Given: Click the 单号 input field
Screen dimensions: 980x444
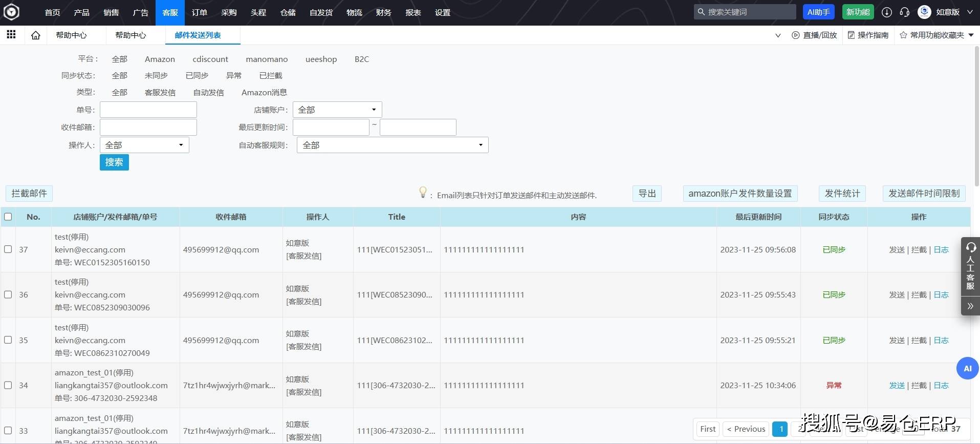Looking at the screenshot, I should [148, 110].
